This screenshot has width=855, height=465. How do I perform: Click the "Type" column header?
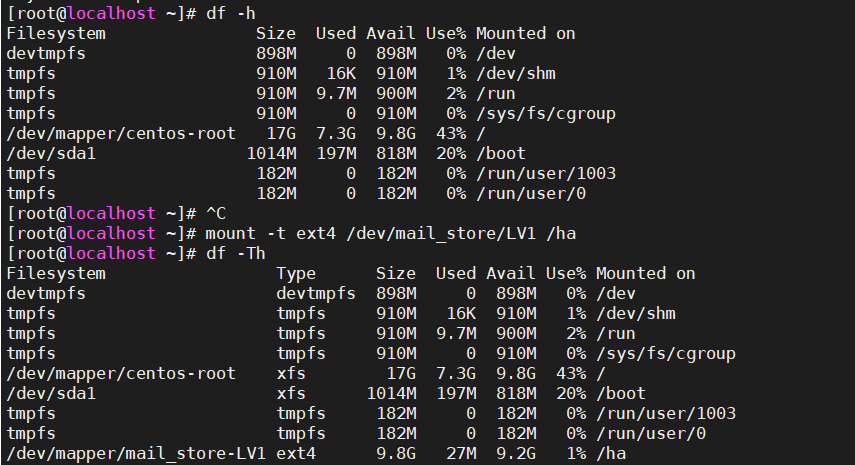296,273
